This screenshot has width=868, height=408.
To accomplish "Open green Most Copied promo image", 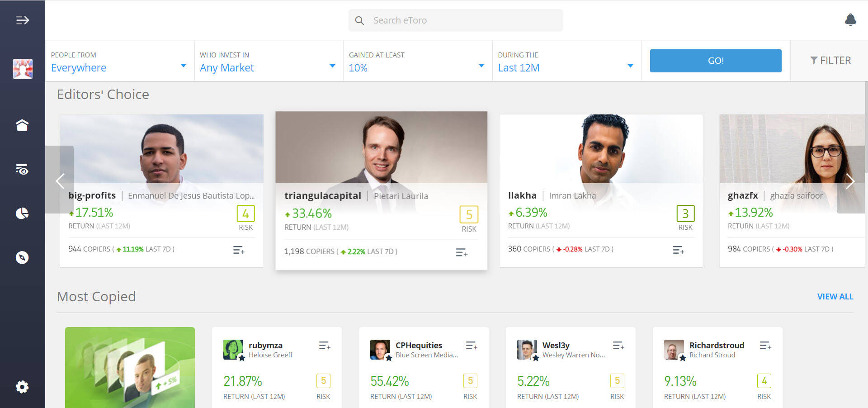I will coord(130,367).
